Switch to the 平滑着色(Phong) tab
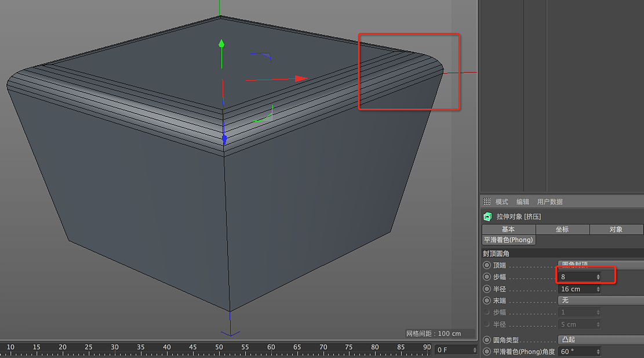Viewport: 644px width, 358px height. click(508, 240)
